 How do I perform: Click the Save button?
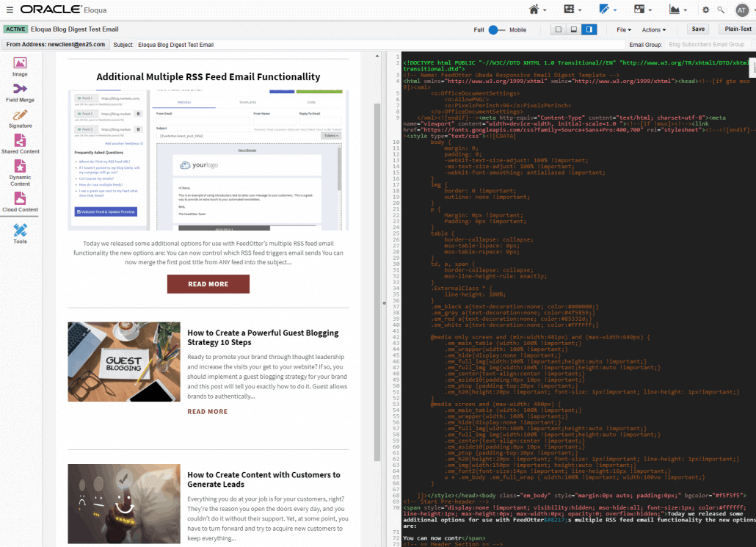coord(698,29)
